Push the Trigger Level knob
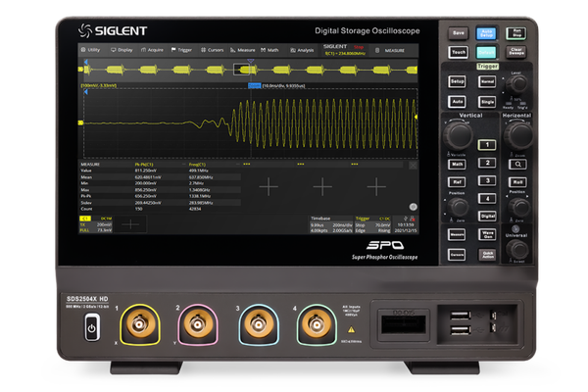Viewport: 588px width, 392px height. [517, 84]
